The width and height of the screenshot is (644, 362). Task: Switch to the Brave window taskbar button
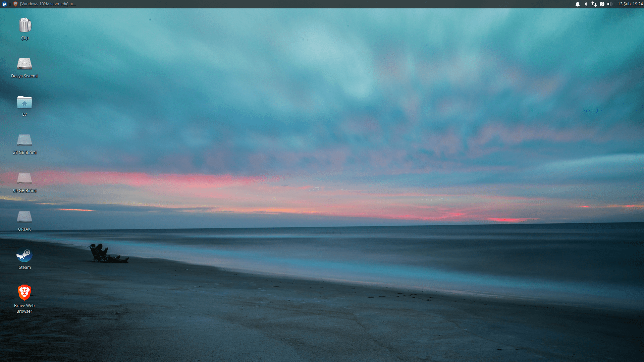click(48, 4)
